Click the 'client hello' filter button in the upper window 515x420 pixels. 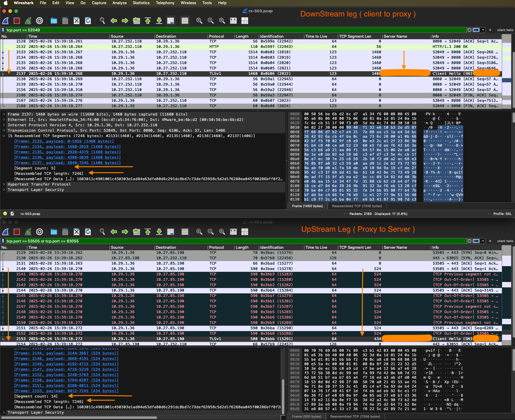(505, 30)
